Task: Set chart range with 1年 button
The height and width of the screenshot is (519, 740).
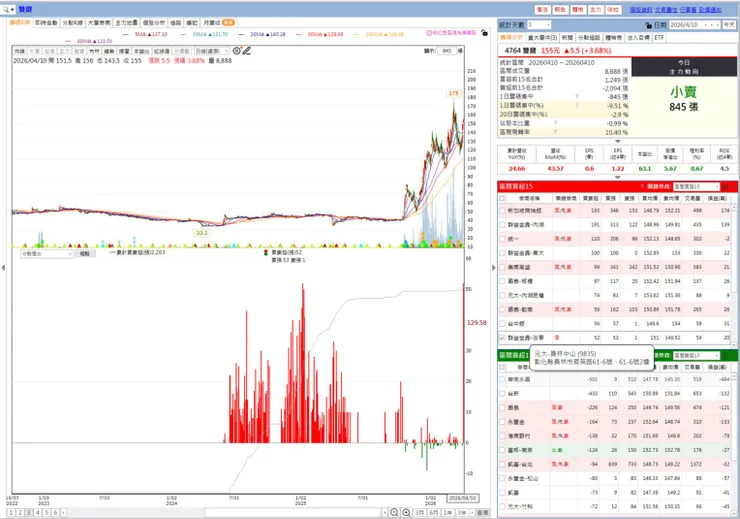Action: (447, 512)
